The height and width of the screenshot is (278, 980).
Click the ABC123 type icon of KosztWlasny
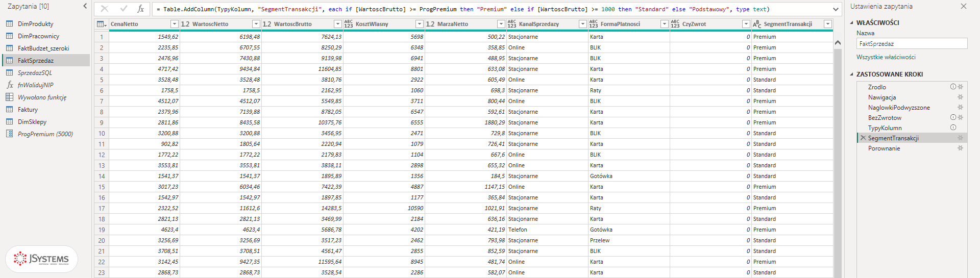coord(349,24)
